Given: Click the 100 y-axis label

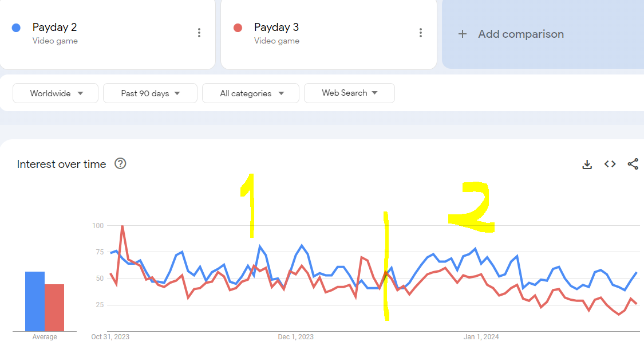Looking at the screenshot, I should 98,226.
